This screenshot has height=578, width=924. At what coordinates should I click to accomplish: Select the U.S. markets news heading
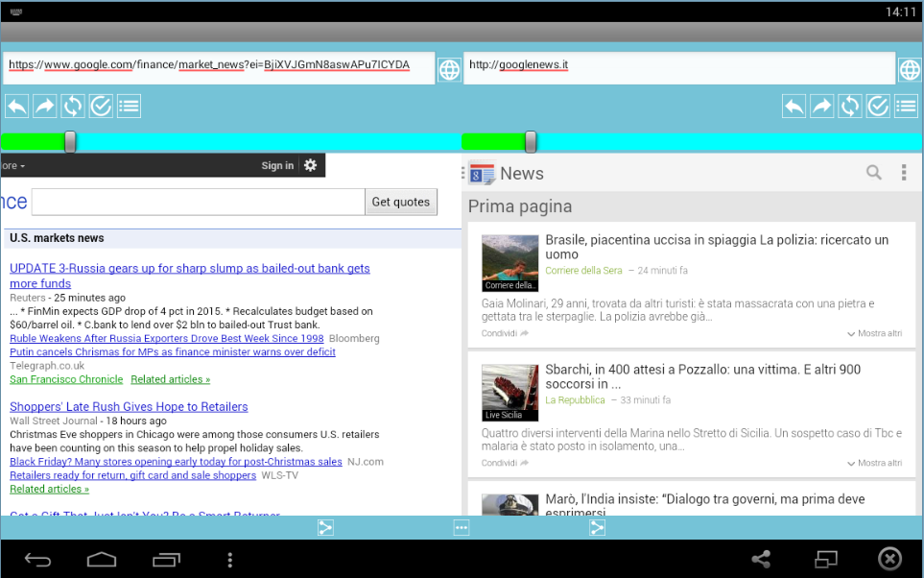coord(57,238)
